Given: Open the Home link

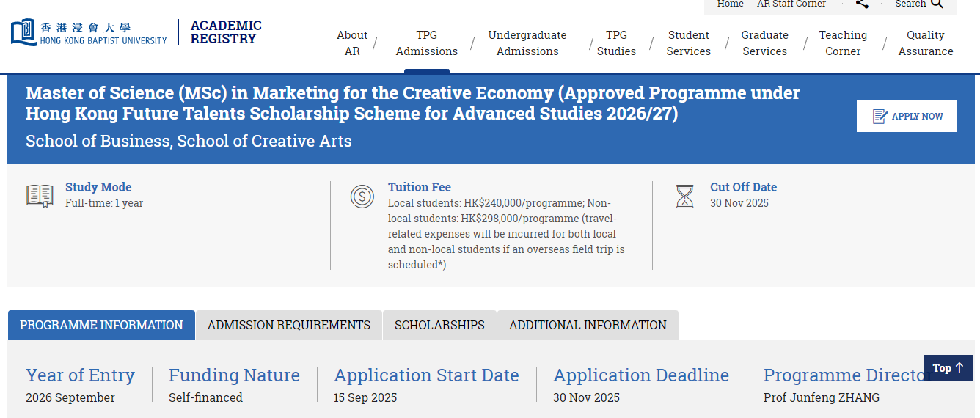Looking at the screenshot, I should point(731,4).
